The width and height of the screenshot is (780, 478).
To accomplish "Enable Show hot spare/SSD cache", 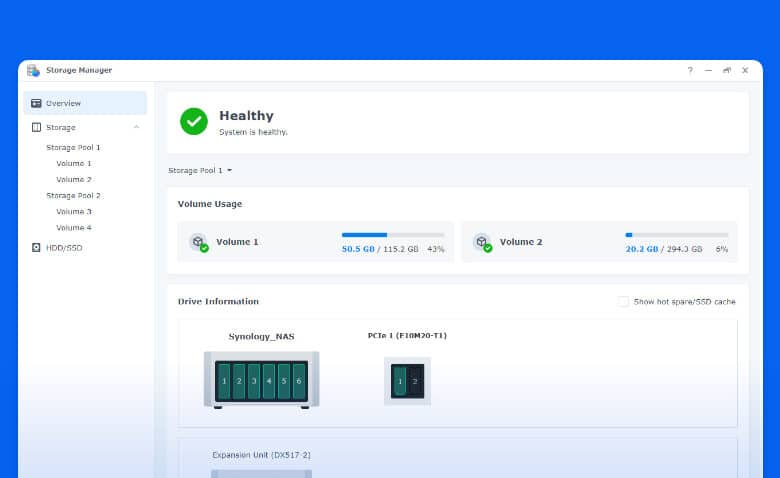I will [x=623, y=301].
